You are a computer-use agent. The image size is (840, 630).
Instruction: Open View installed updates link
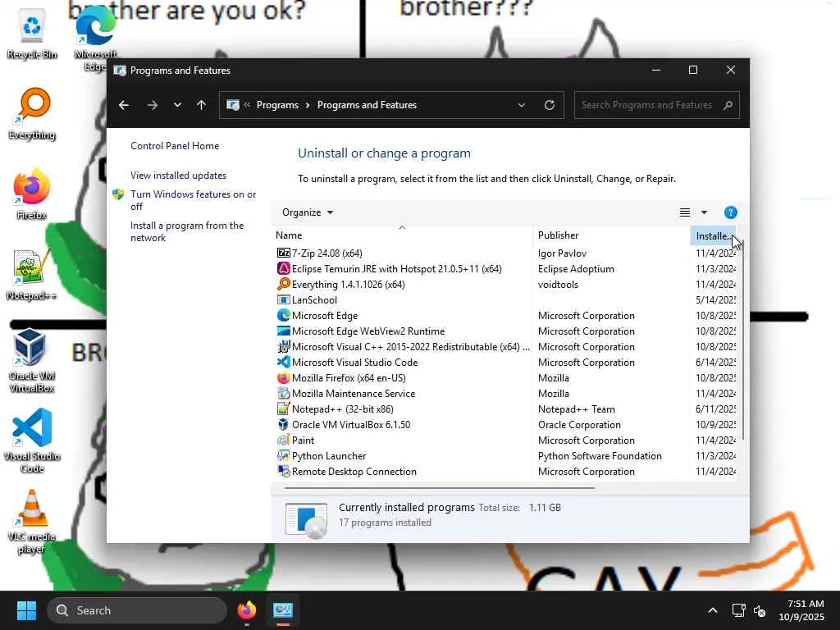point(178,176)
